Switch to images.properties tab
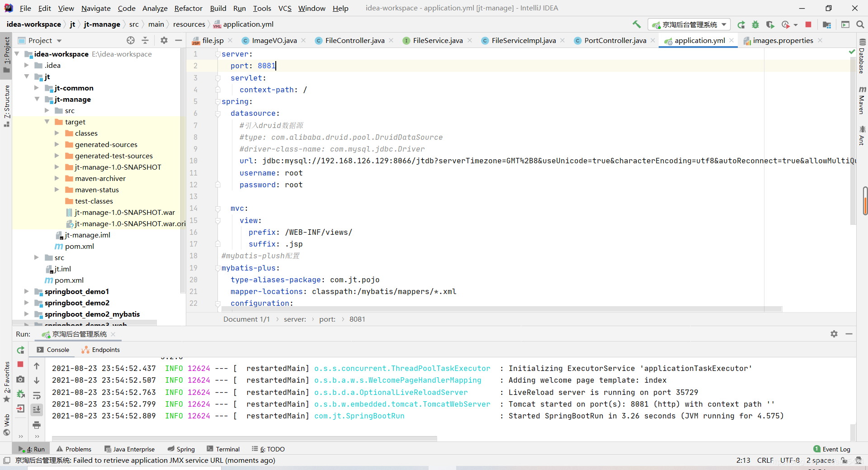The image size is (868, 470). [x=783, y=40]
